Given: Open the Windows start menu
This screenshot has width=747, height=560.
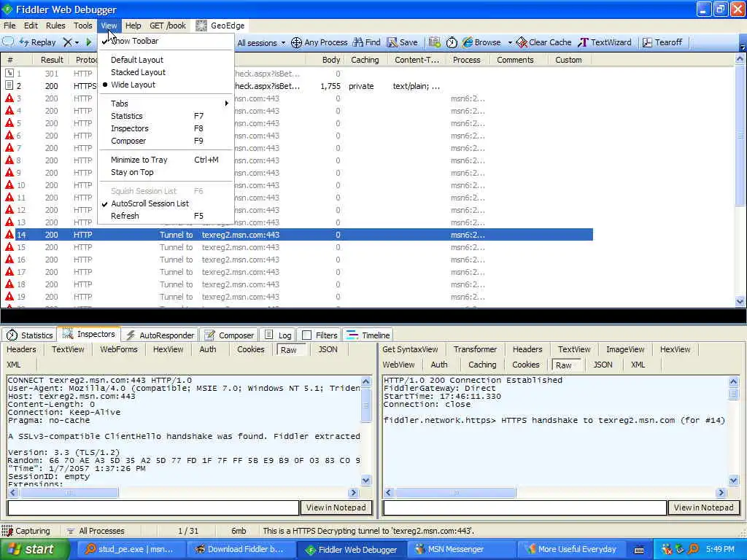Looking at the screenshot, I should pos(34,550).
